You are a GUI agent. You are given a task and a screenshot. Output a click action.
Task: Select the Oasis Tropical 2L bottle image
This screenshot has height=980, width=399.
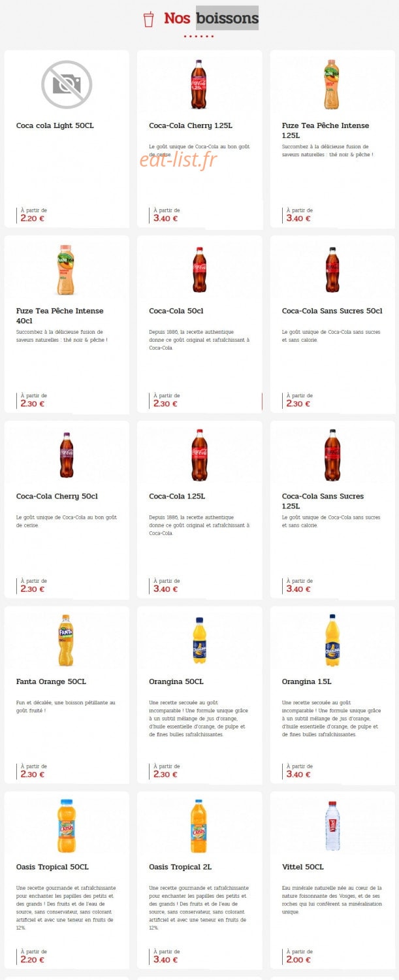click(199, 826)
